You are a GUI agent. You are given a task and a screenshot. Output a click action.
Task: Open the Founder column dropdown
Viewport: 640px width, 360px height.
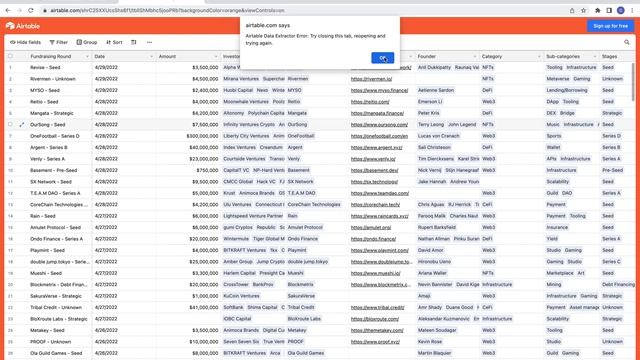click(x=475, y=56)
